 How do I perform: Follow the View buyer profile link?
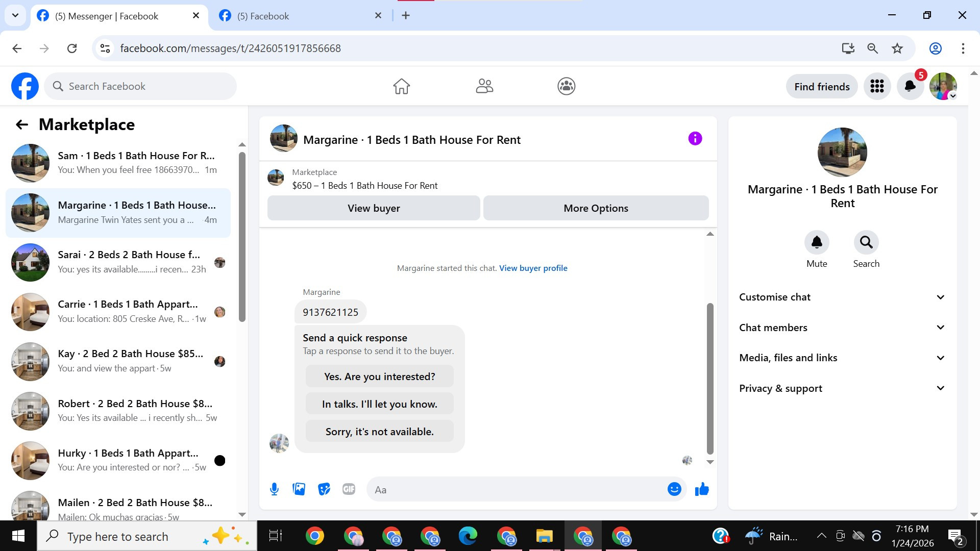click(533, 268)
